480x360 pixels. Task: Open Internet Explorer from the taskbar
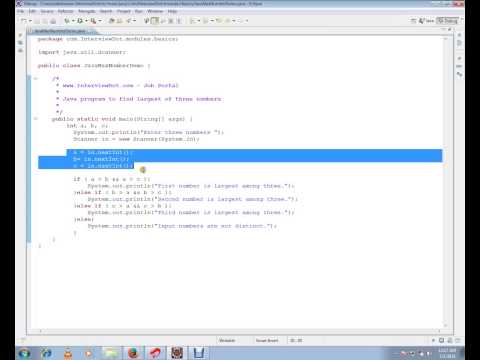[46, 353]
